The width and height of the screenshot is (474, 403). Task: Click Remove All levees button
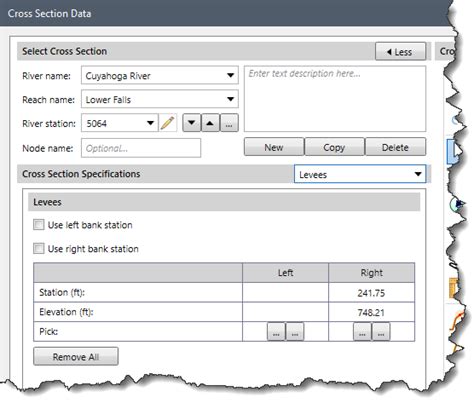tap(76, 357)
